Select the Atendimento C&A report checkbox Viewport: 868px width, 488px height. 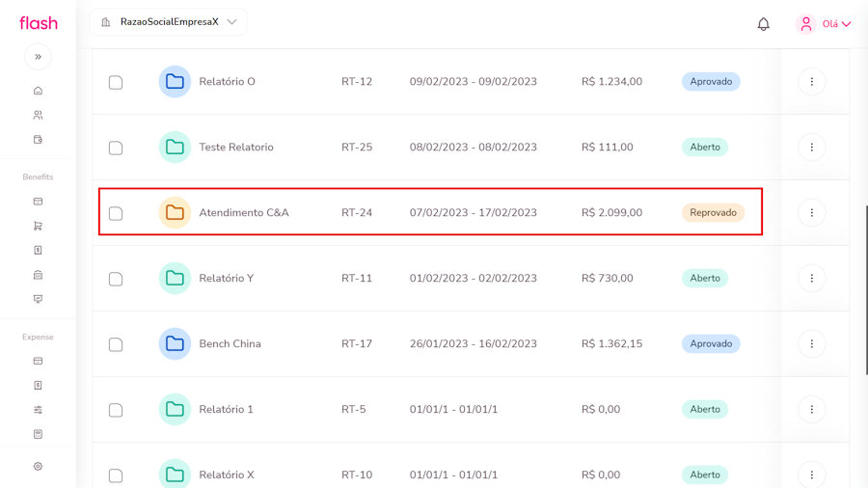116,213
